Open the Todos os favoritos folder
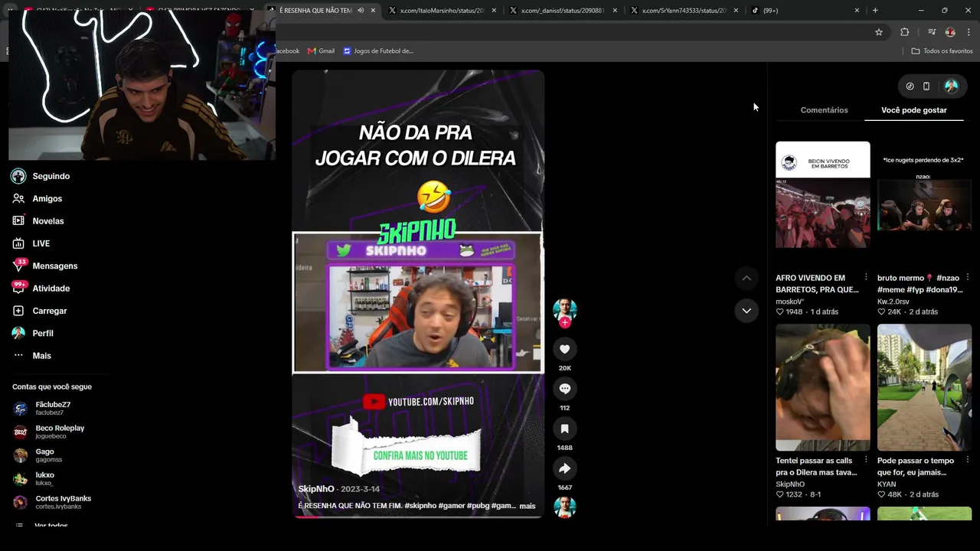Screen dimensions: 980x551 pos(942,51)
